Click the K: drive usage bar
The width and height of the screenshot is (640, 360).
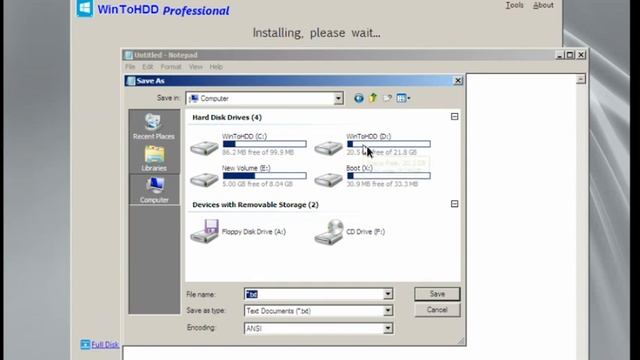(x=389, y=176)
